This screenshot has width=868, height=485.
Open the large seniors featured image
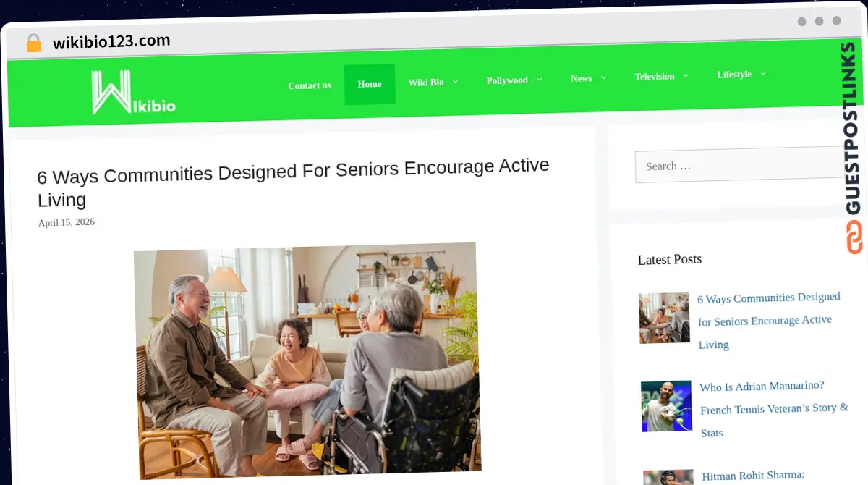307,360
